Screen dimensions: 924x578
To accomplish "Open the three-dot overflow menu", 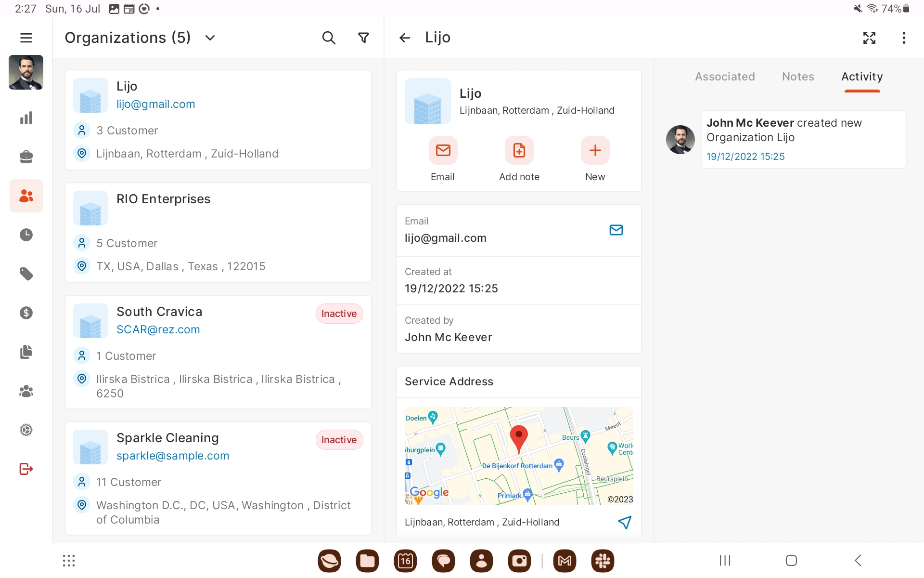I will click(x=904, y=38).
